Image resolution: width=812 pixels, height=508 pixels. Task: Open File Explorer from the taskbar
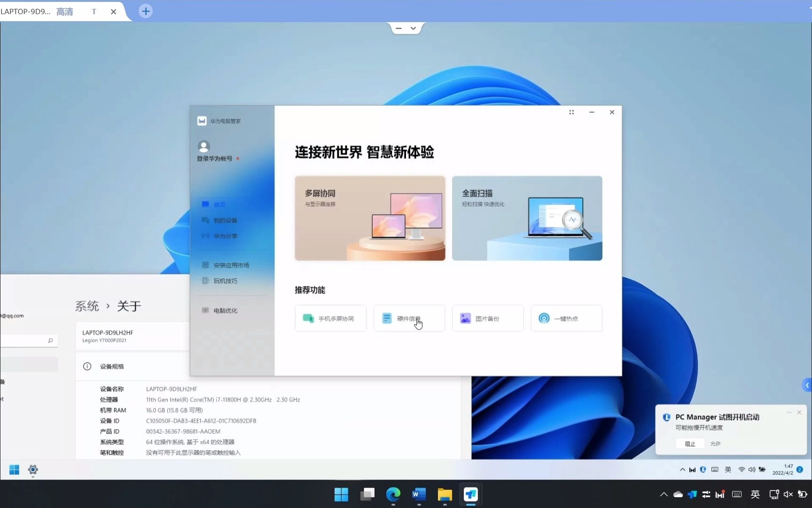coord(445,494)
